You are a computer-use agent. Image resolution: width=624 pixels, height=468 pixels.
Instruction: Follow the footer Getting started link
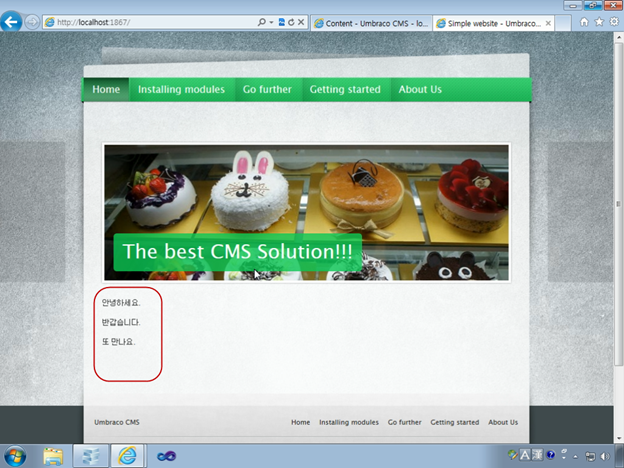(x=455, y=422)
